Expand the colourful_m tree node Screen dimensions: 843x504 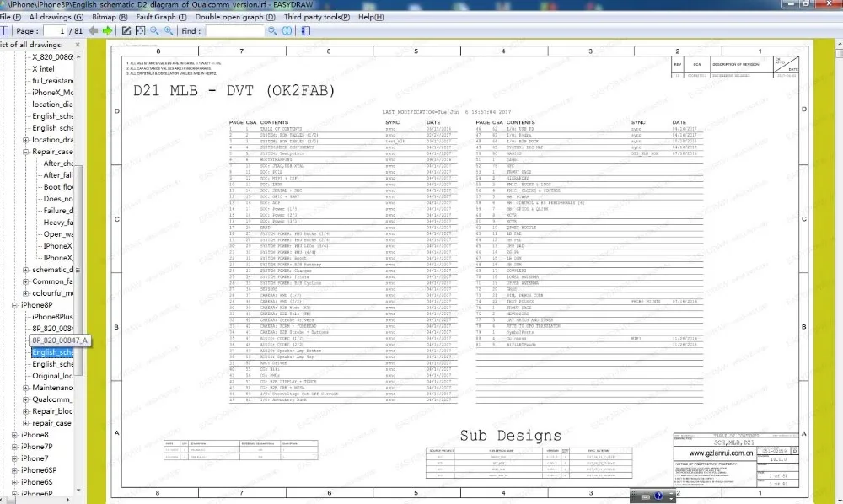coord(25,293)
